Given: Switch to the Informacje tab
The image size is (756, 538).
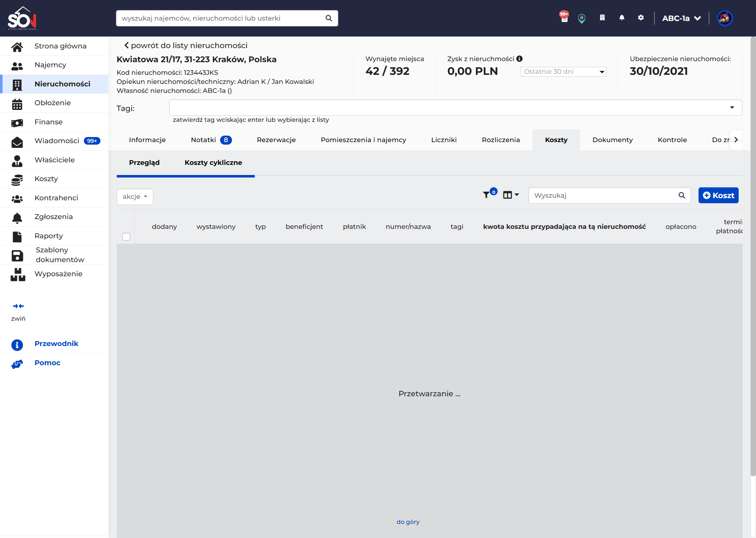Looking at the screenshot, I should coord(147,140).
